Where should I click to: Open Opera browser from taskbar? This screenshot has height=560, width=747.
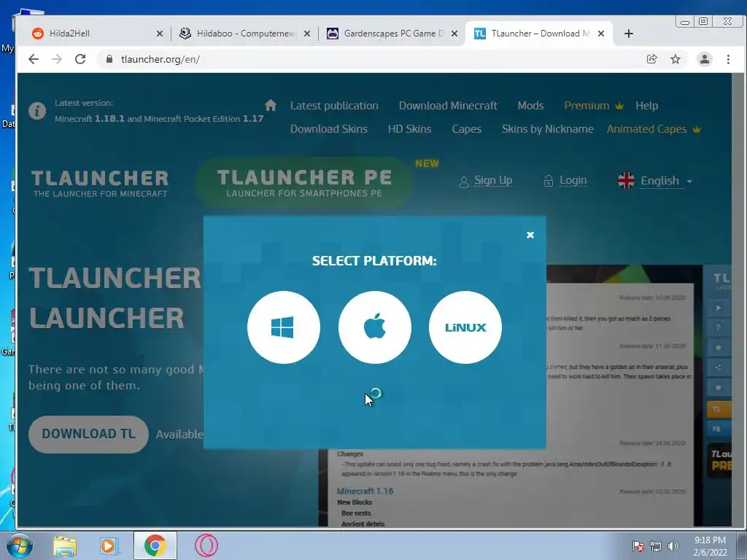coord(206,545)
